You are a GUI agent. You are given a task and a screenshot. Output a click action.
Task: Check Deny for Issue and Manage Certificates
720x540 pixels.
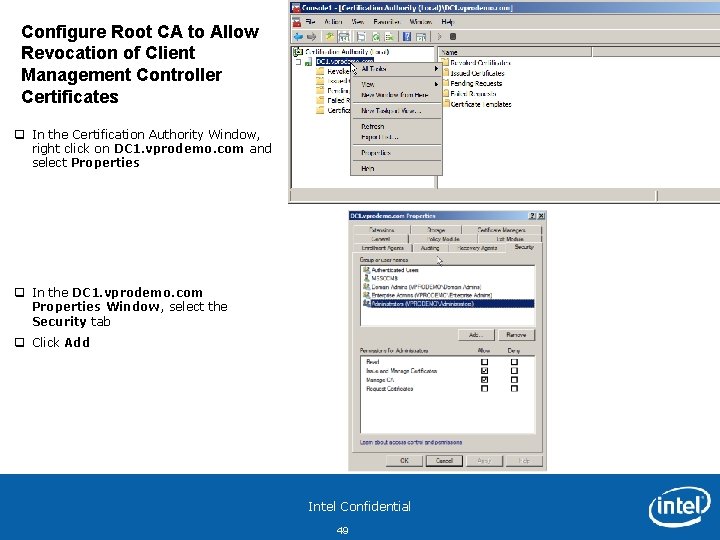[514, 371]
